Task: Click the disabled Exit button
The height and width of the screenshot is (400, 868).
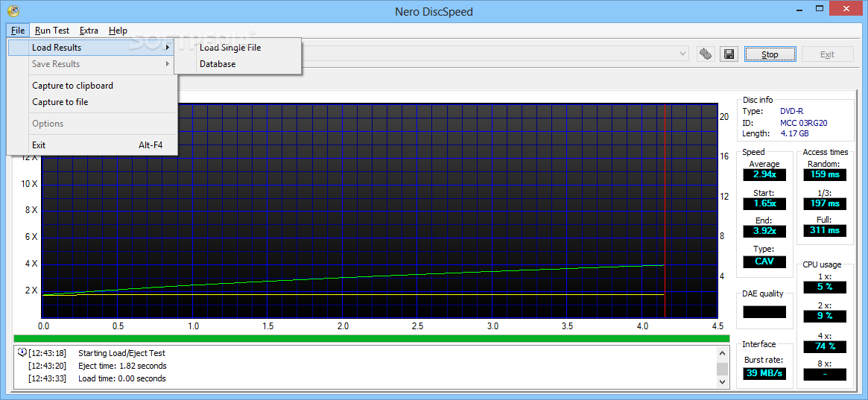Action: click(827, 54)
